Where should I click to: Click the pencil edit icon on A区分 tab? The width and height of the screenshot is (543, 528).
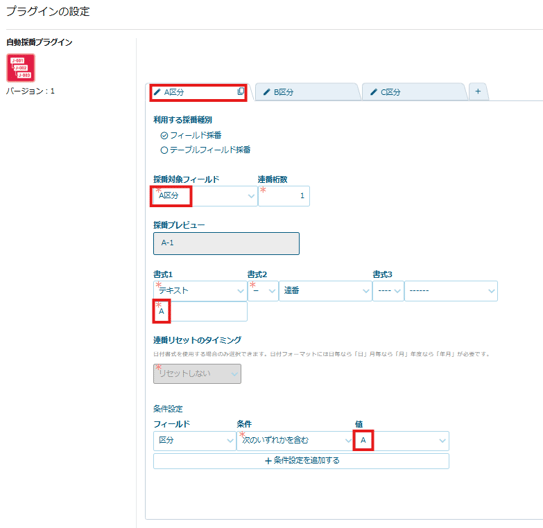(157, 92)
